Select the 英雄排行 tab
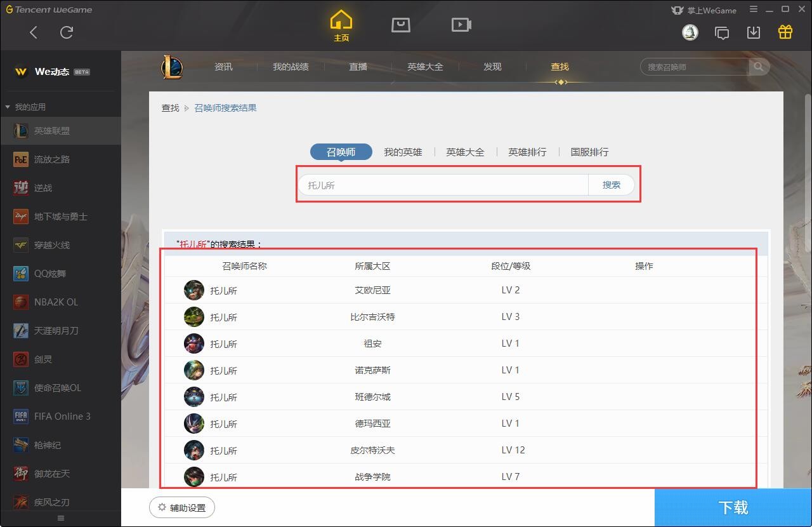812x527 pixels. 527,152
